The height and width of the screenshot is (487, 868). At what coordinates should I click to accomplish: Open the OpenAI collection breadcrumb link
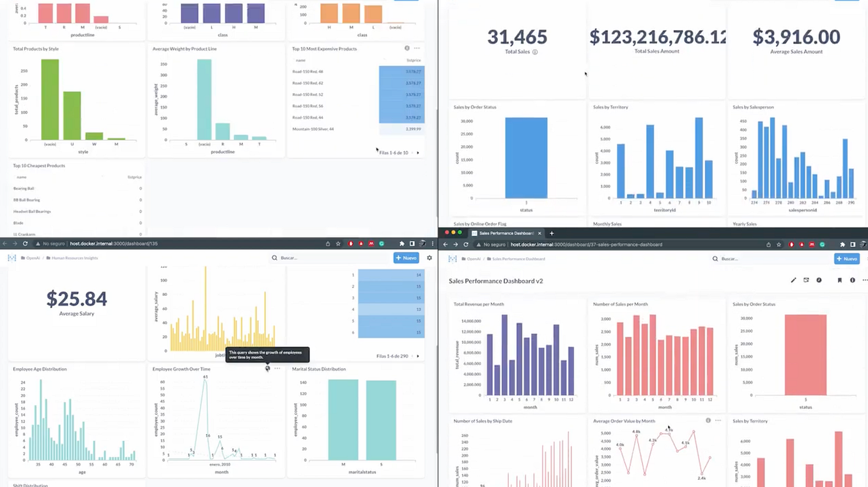click(x=473, y=259)
